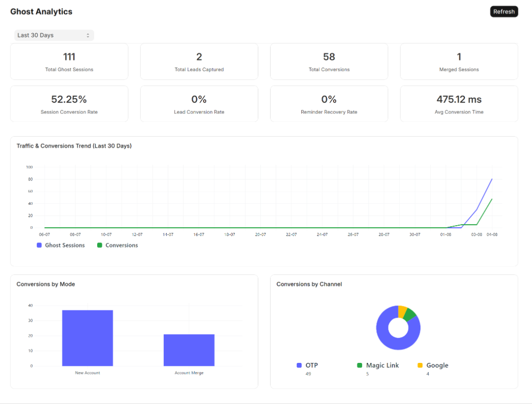Toggle Conversions legend in trend chart
The image size is (532, 404).
(117, 245)
